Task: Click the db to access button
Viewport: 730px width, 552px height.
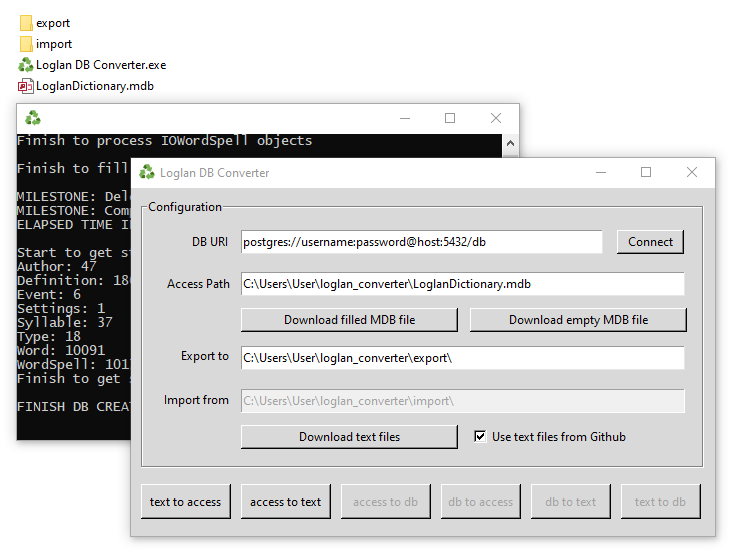Action: 481,502
